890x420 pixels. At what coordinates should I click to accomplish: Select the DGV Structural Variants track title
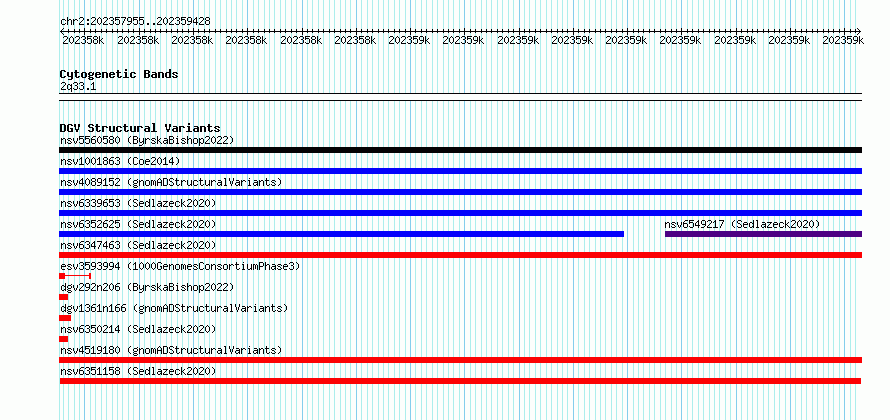coord(140,128)
